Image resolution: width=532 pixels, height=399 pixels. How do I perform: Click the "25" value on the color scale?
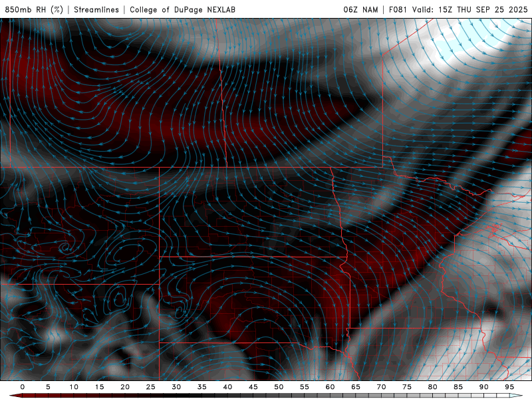[x=151, y=387]
